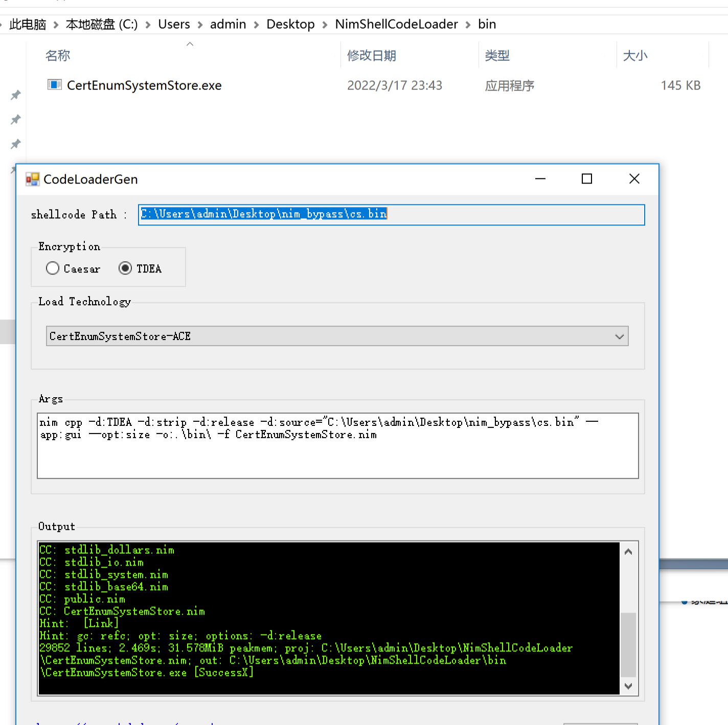Click sort arrow above 名称 column
728x725 pixels.
pos(190,44)
